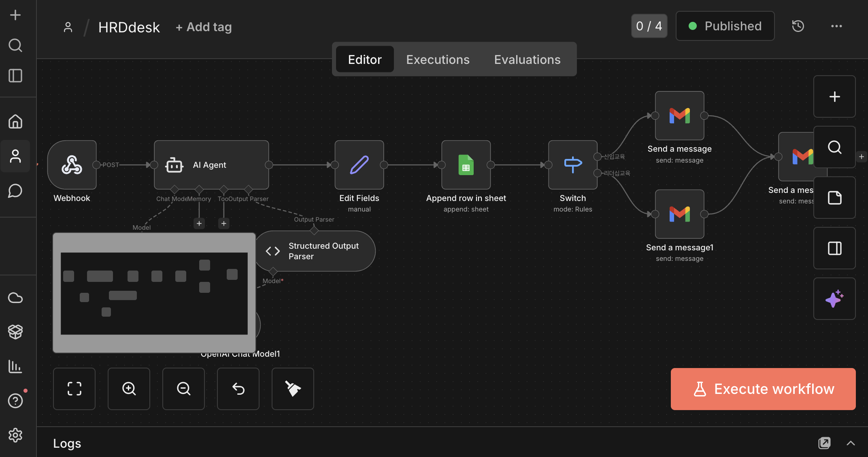Add a Memory sub-node with plus

click(x=199, y=223)
